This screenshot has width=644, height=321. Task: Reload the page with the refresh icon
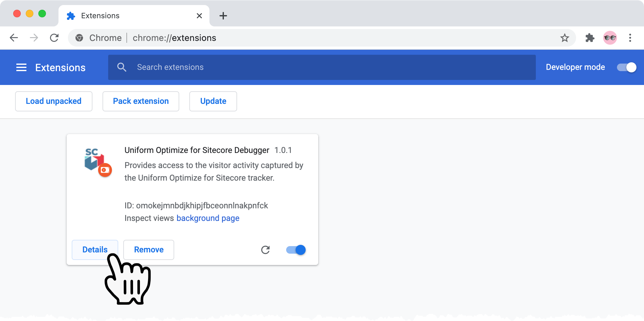[54, 38]
